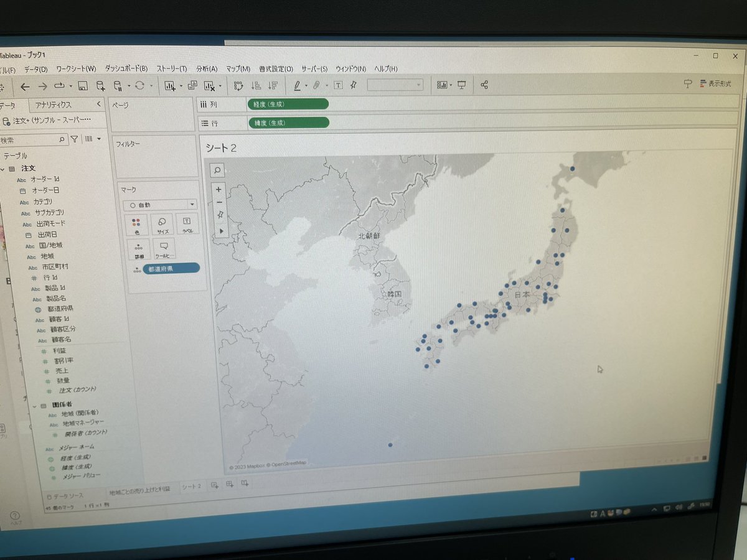The image size is (747, 560).
Task: Click the 注文+ data source entry
Action: (47, 121)
